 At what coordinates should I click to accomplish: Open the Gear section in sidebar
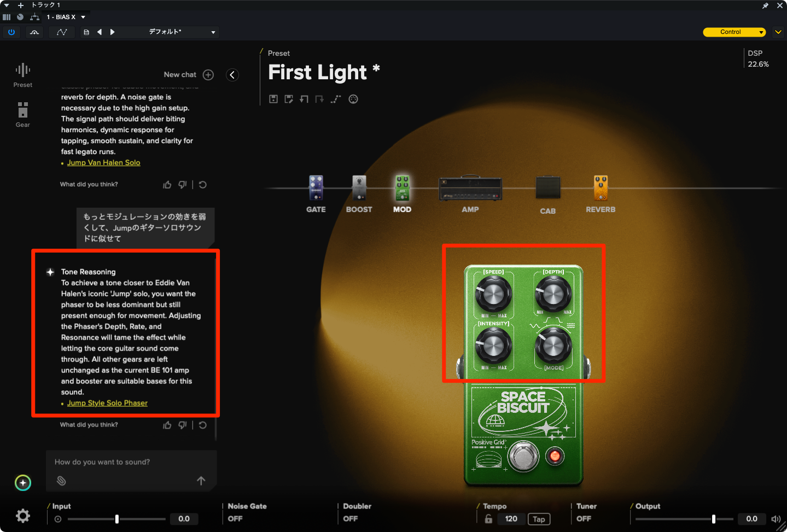pyautogui.click(x=22, y=114)
